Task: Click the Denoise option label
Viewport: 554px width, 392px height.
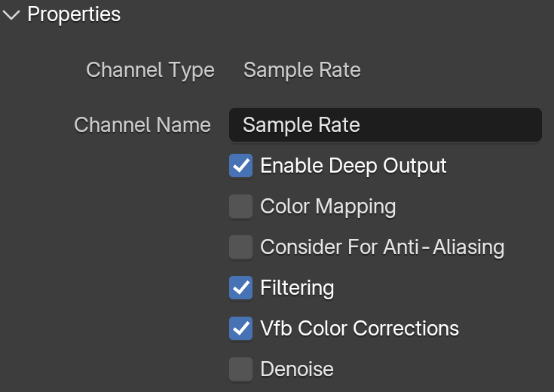Action: tap(297, 369)
